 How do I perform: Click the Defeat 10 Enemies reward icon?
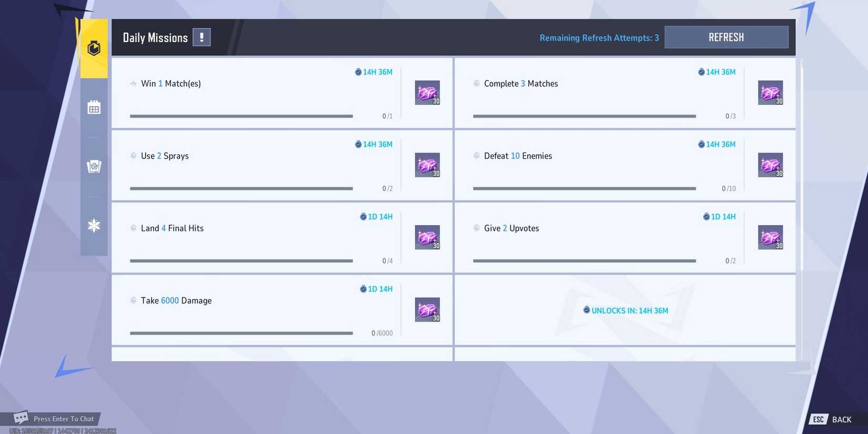click(770, 165)
